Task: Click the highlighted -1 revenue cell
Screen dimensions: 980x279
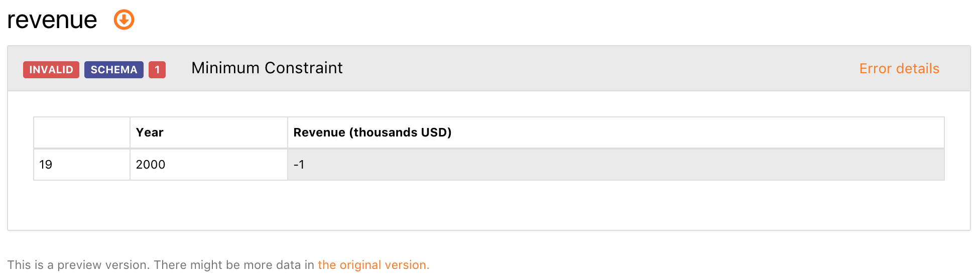Action: pos(616,165)
